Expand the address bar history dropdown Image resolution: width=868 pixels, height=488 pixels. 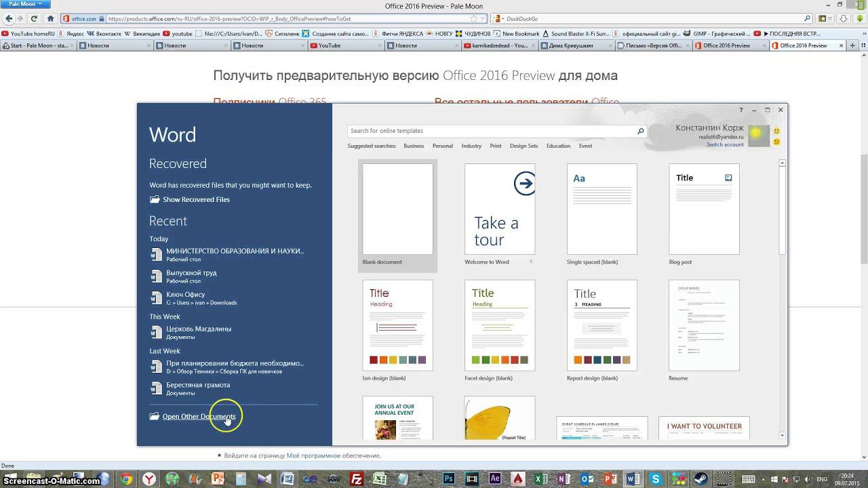pos(482,19)
